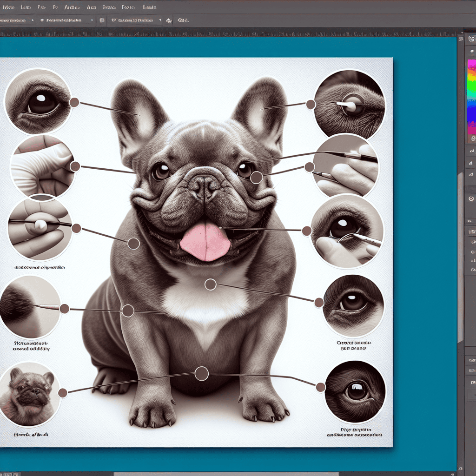The width and height of the screenshot is (476, 476).
Task: Open the first dropdown in the options bar
Action: pos(17,20)
